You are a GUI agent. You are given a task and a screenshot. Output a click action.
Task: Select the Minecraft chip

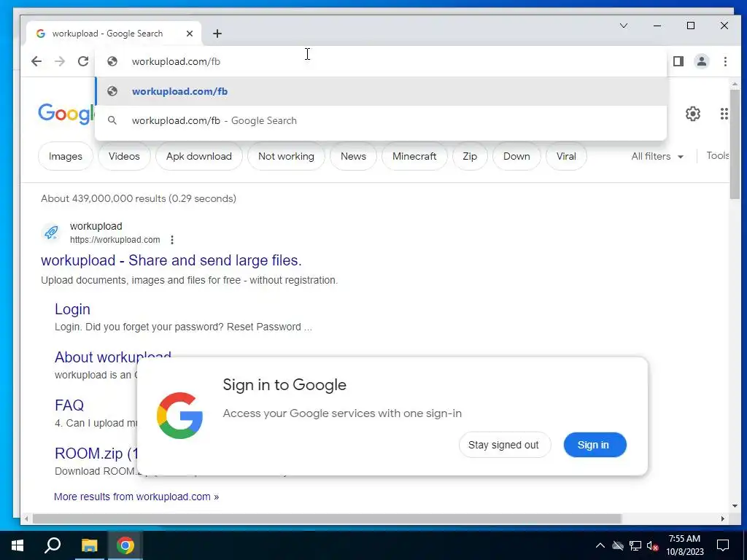(414, 156)
